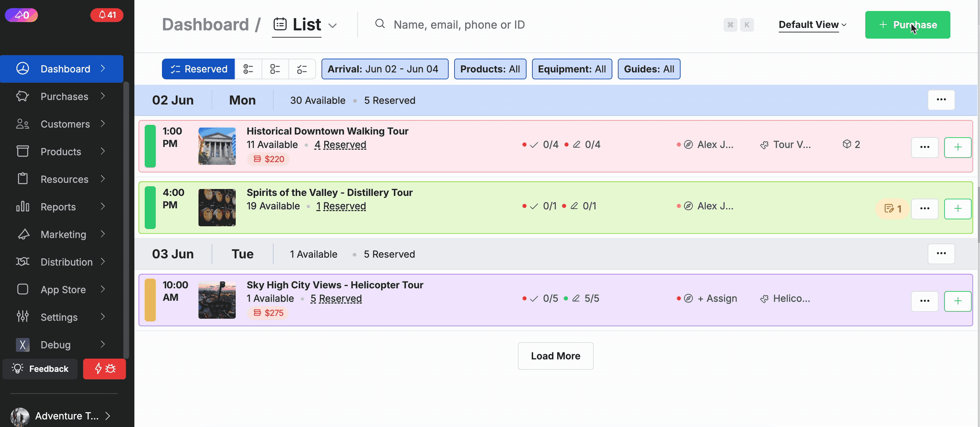Click the search magnifier icon

[x=380, y=24]
